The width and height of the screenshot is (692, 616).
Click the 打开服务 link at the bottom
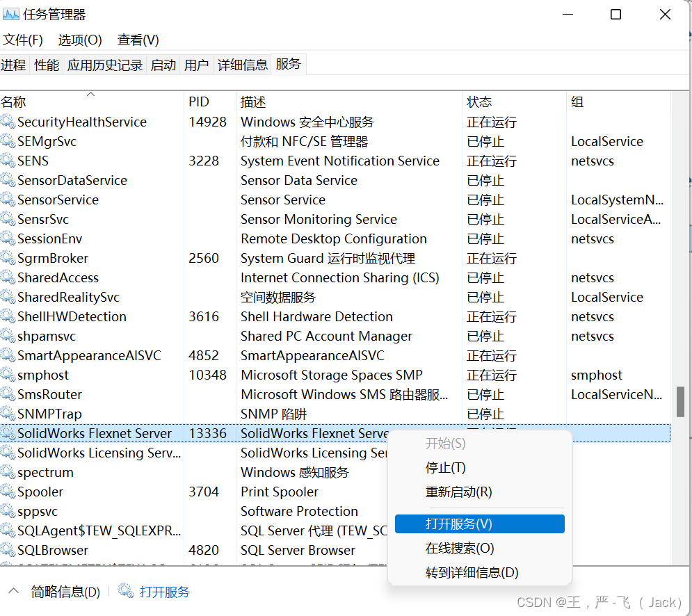tap(165, 592)
